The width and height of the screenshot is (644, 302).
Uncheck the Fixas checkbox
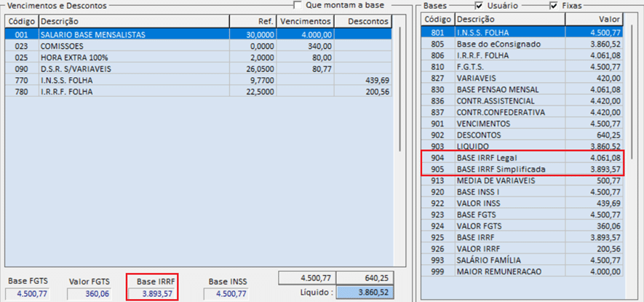click(554, 6)
